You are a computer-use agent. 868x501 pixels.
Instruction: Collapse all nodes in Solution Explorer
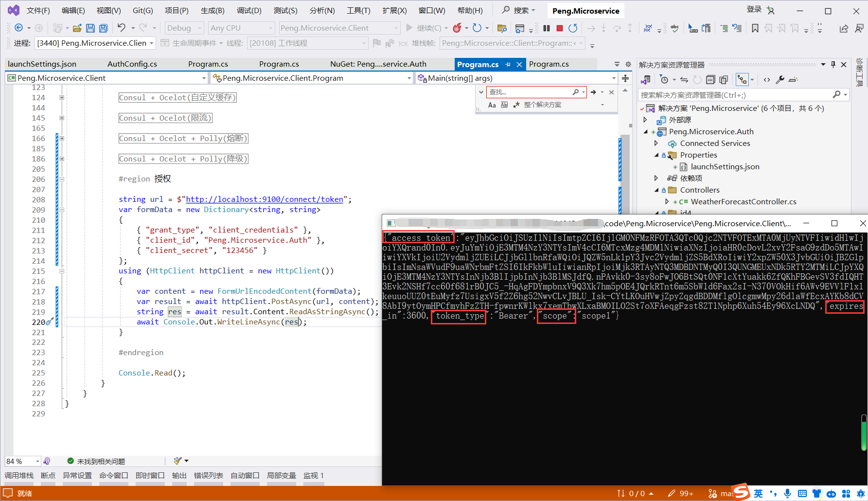(x=710, y=79)
